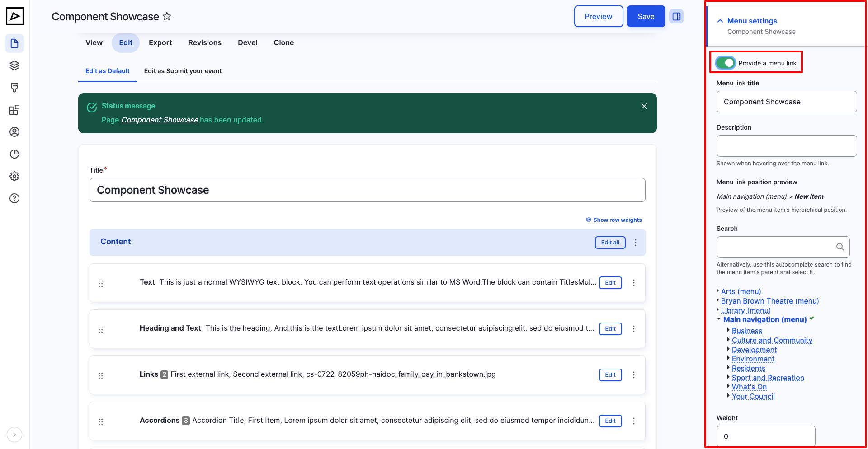Switch to the Revisions tab

click(204, 42)
